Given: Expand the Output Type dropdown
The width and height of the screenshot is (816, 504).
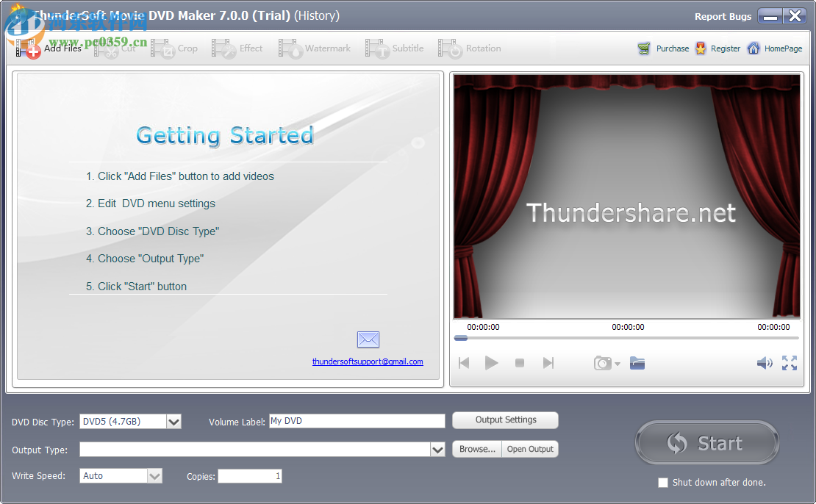Looking at the screenshot, I should coord(438,449).
